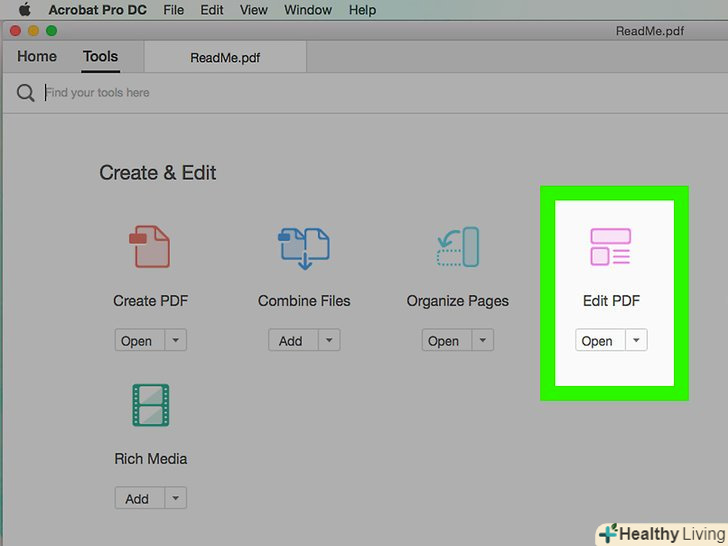The height and width of the screenshot is (546, 728).
Task: Click the Create PDF label
Action: [x=150, y=301]
